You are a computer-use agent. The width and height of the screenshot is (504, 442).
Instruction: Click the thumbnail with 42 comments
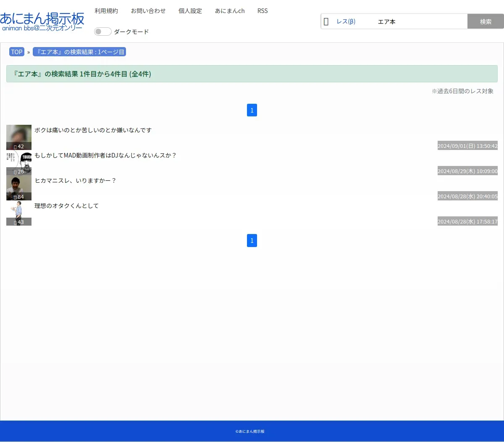pyautogui.click(x=19, y=137)
